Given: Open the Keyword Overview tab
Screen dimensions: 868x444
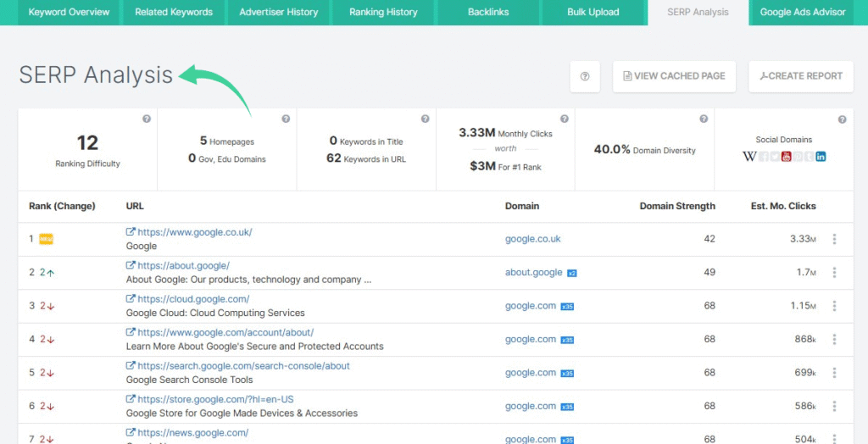Looking at the screenshot, I should pyautogui.click(x=69, y=12).
